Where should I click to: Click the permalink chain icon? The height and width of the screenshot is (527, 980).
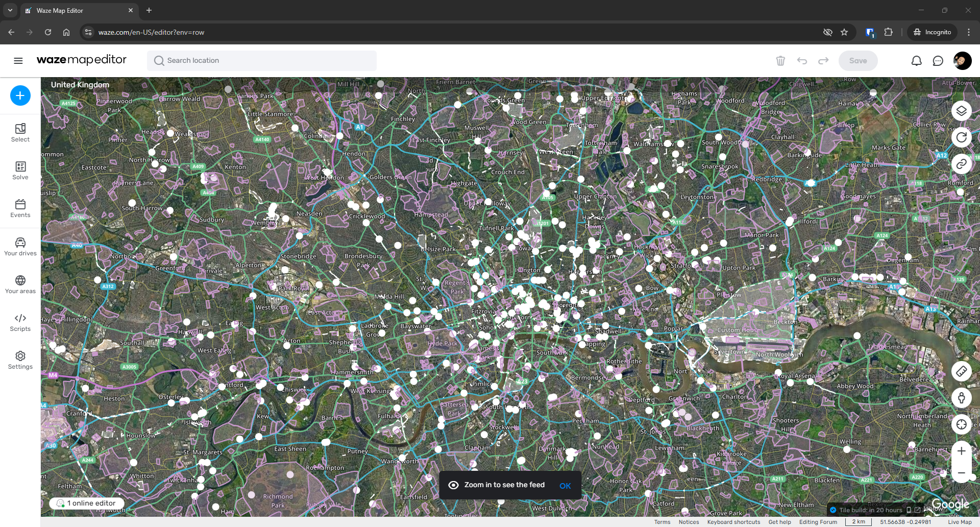click(x=961, y=164)
